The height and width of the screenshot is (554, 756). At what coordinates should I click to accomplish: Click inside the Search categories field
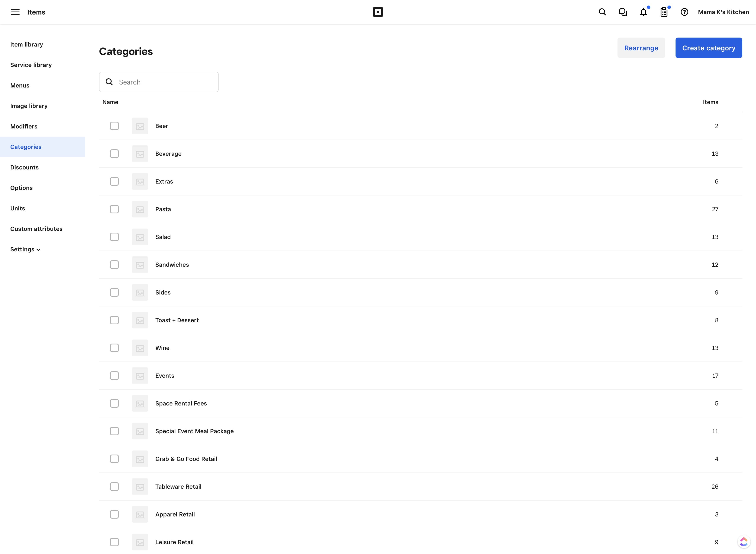[x=159, y=82]
